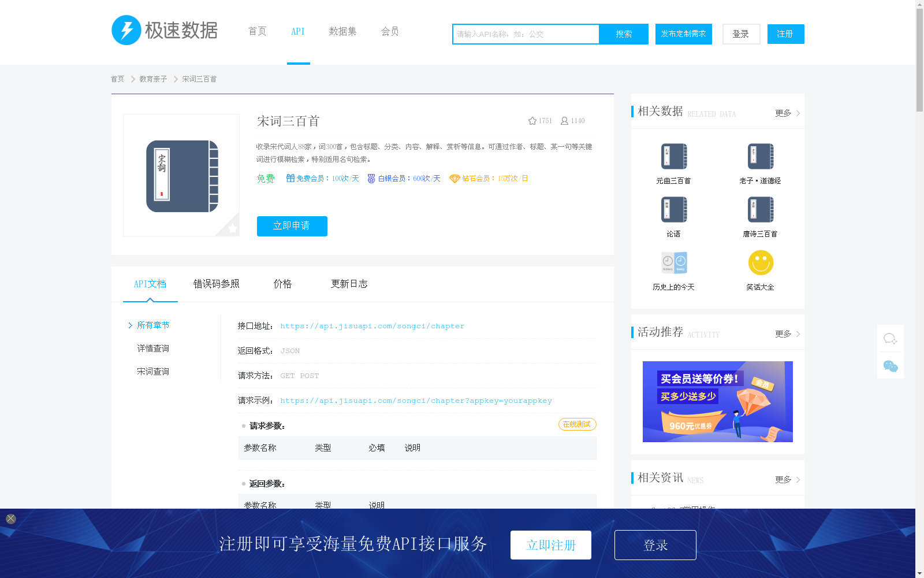Open the API navigation item

(x=298, y=31)
